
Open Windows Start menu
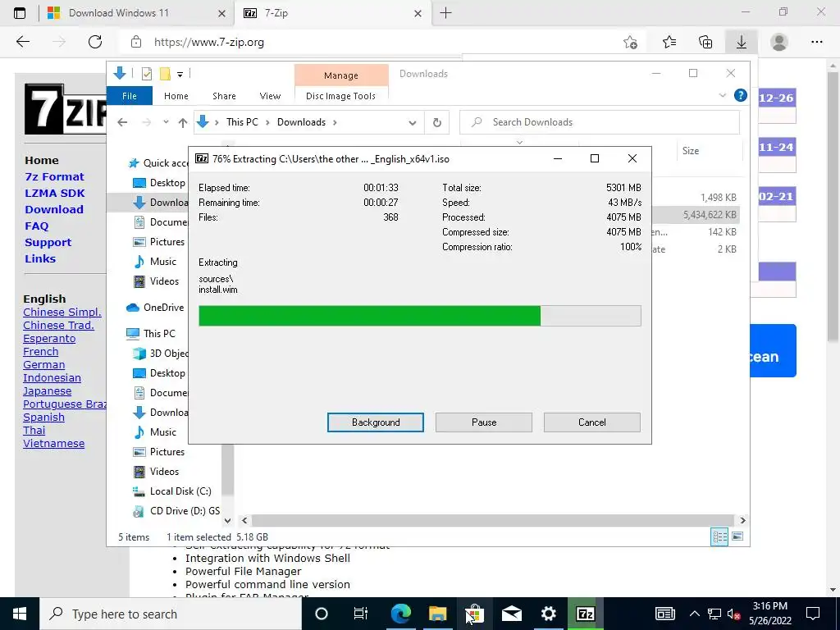coord(20,614)
